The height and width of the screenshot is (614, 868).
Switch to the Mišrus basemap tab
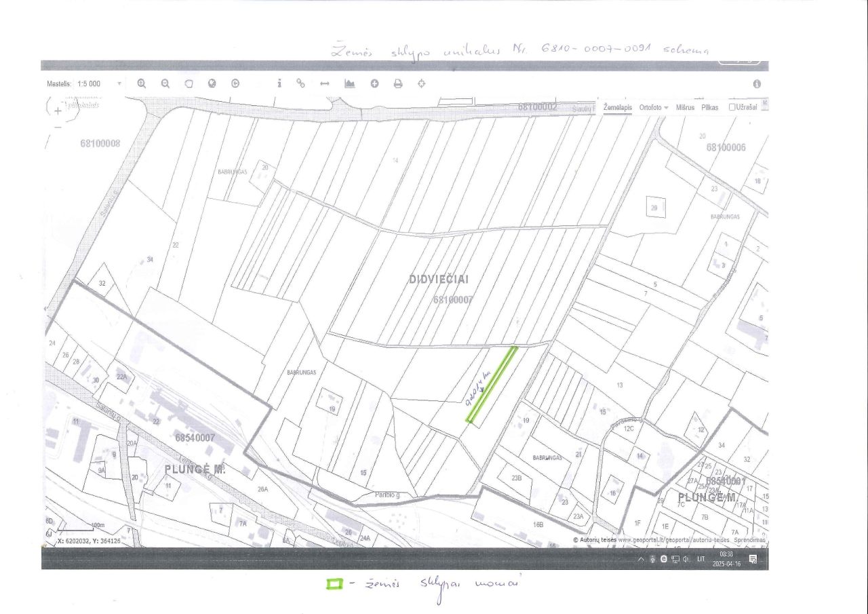(685, 107)
